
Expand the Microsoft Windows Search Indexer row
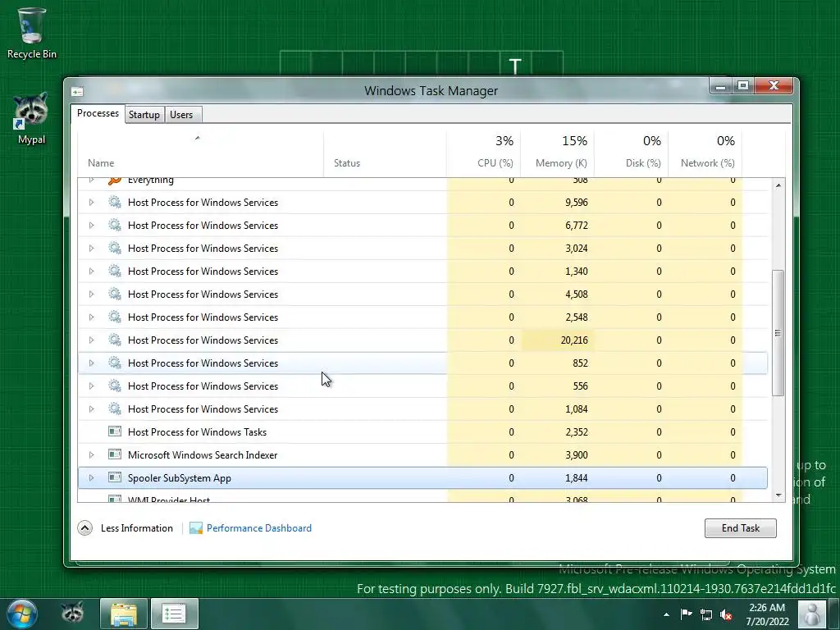(92, 454)
